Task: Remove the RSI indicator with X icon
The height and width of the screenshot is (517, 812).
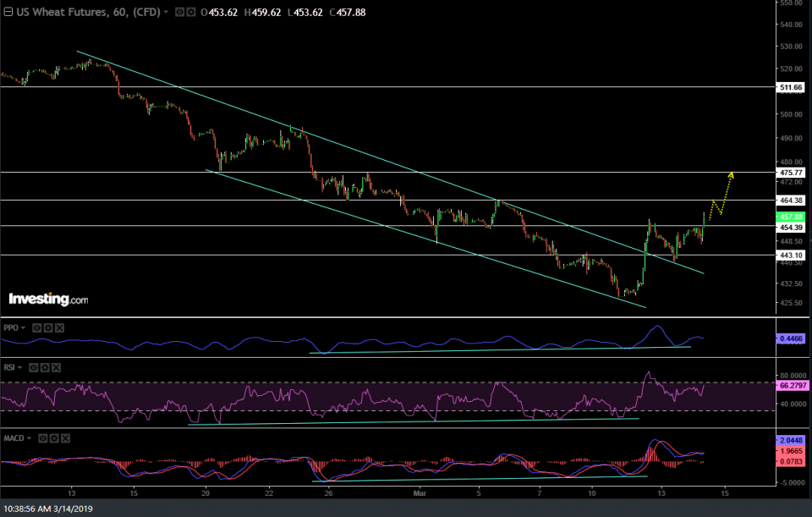Action: (57, 368)
